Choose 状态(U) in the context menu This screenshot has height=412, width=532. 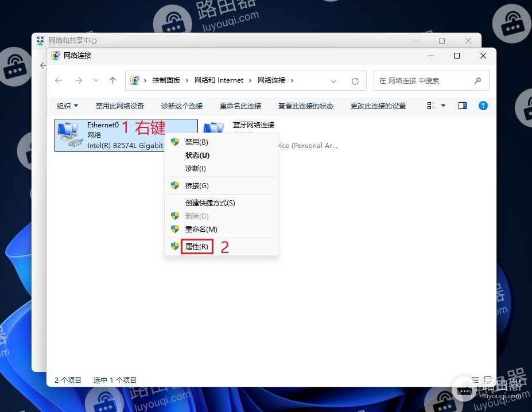[x=221, y=155]
